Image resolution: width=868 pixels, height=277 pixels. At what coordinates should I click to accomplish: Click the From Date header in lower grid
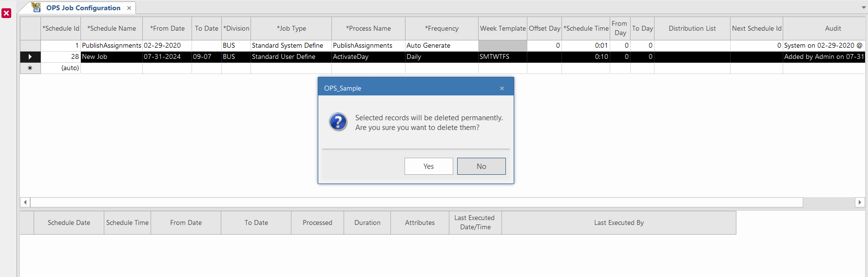point(186,222)
